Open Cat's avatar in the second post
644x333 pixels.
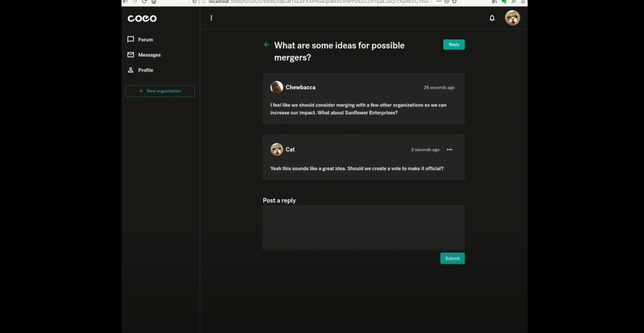click(x=277, y=149)
